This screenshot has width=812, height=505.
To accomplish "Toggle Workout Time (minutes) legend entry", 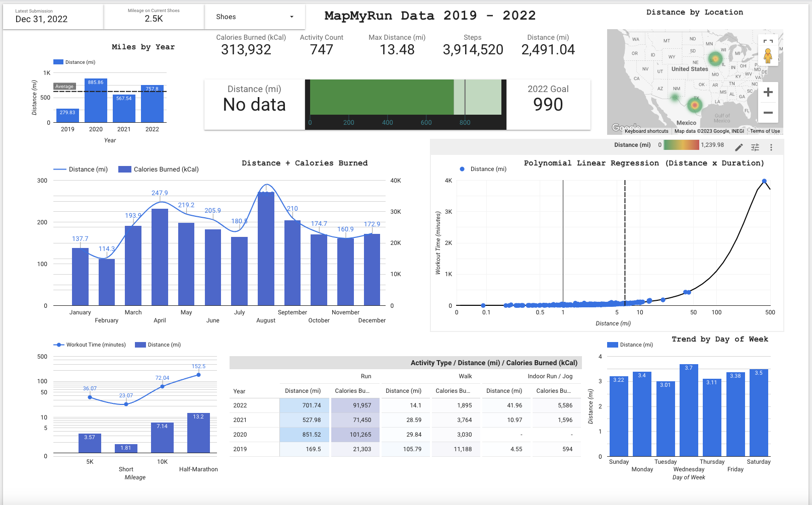I will click(90, 345).
